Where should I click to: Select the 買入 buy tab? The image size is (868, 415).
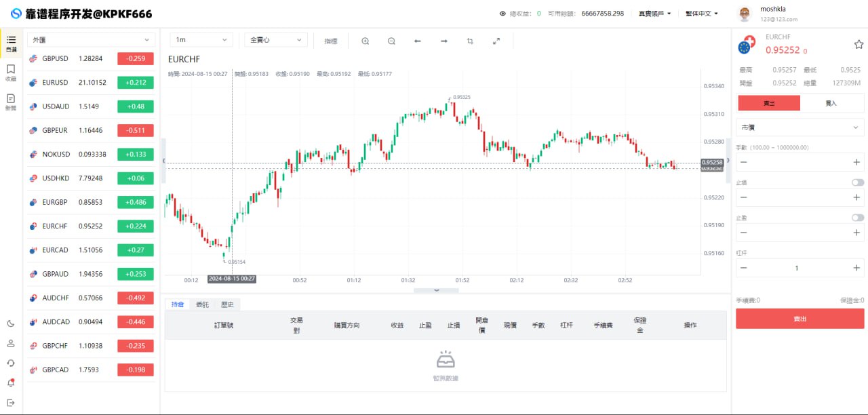(x=831, y=103)
